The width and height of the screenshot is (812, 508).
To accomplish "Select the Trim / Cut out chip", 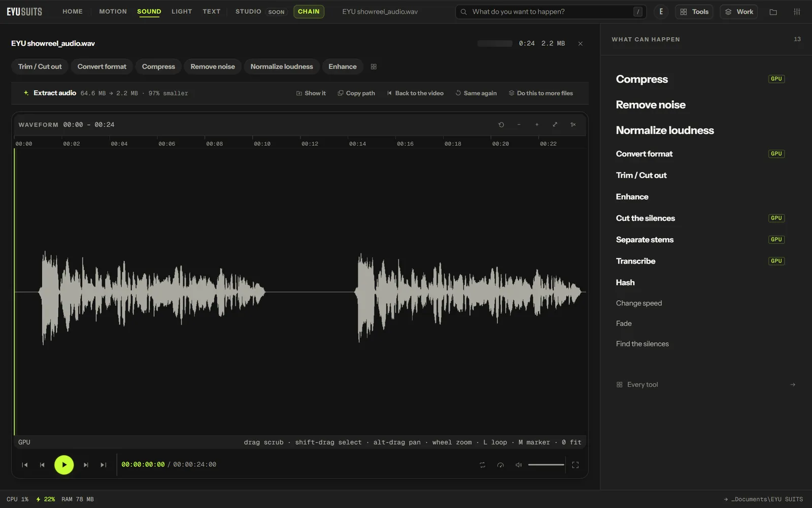I will (x=40, y=67).
